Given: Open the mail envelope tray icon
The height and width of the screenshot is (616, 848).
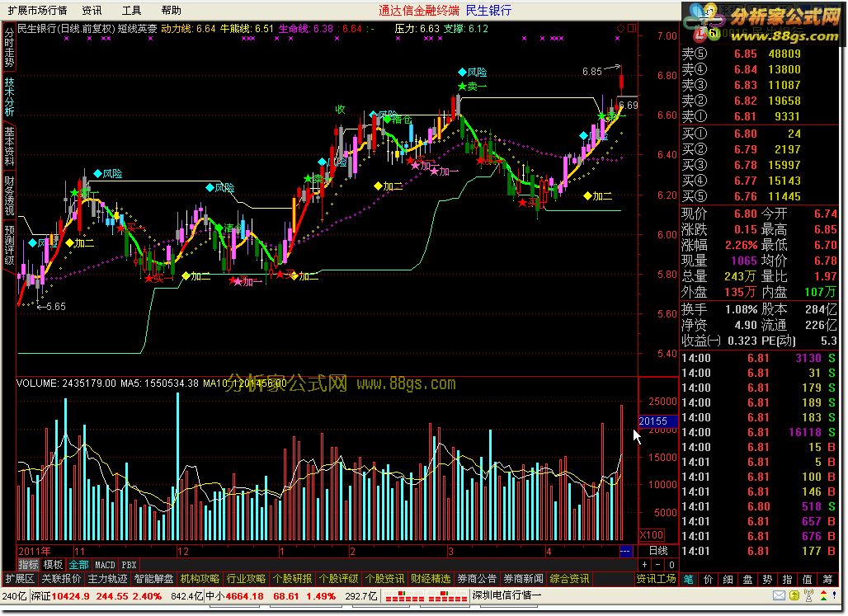Looking at the screenshot, I should tap(779, 595).
